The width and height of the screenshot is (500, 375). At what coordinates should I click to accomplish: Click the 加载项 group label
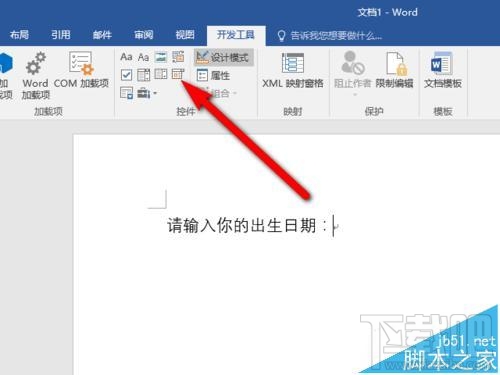coord(48,111)
